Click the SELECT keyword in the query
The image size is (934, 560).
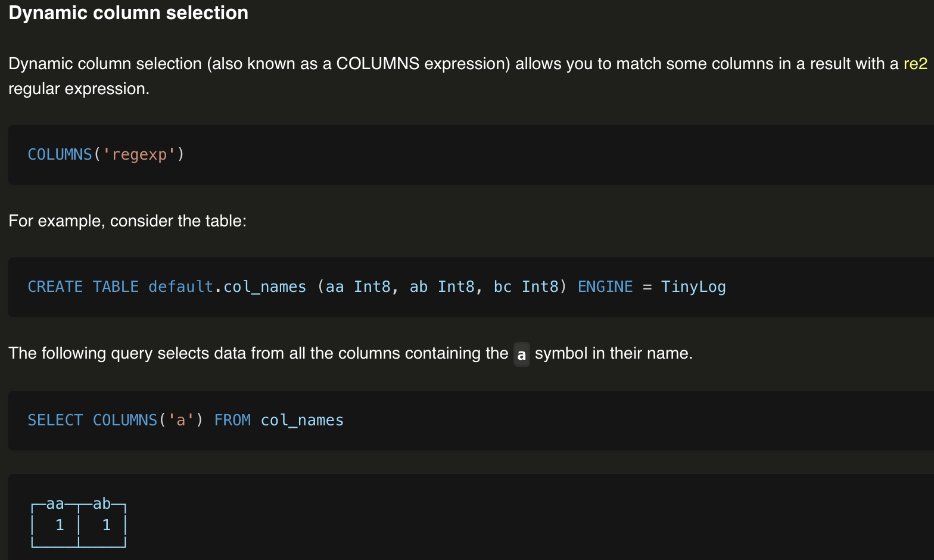click(55, 420)
